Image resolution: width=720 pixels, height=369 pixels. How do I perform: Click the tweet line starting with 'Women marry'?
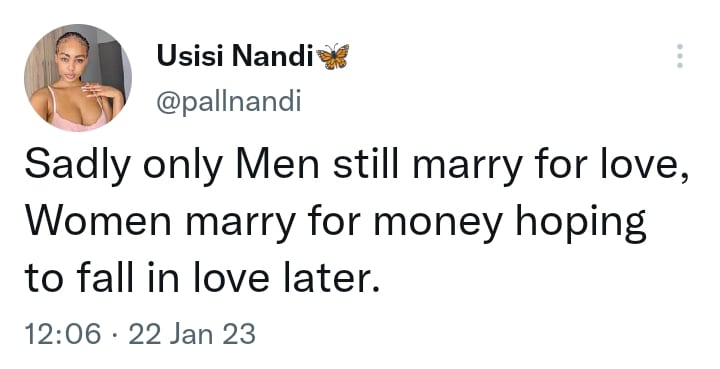pos(336,223)
